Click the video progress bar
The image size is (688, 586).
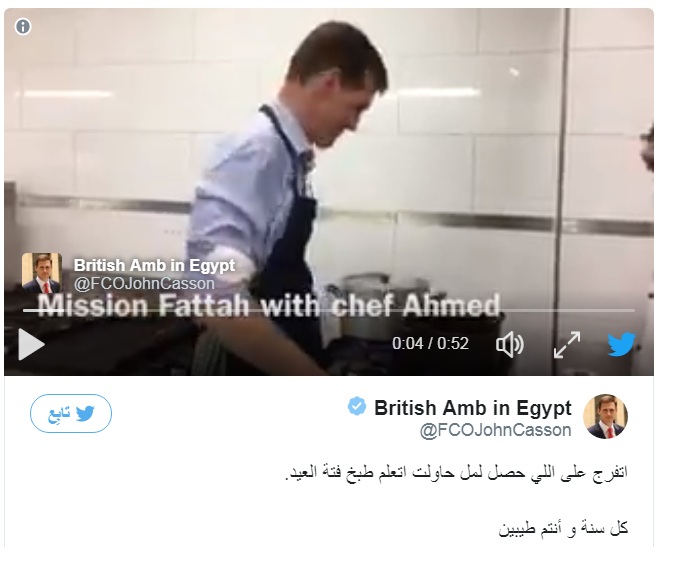point(329,311)
